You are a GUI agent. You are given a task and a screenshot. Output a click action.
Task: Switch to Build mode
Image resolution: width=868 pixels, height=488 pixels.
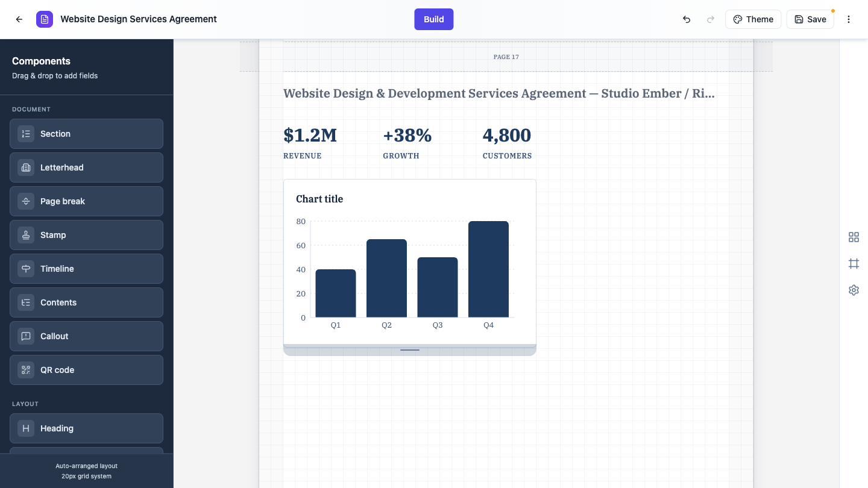[x=434, y=19]
